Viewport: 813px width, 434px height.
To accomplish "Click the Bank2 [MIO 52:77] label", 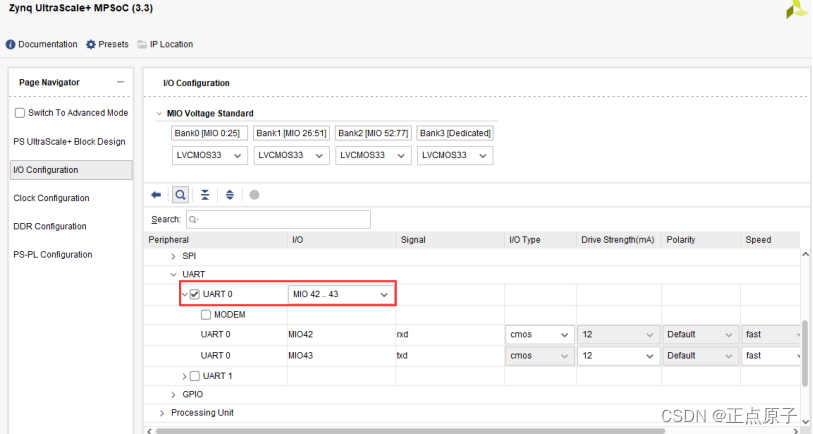I will [x=373, y=133].
